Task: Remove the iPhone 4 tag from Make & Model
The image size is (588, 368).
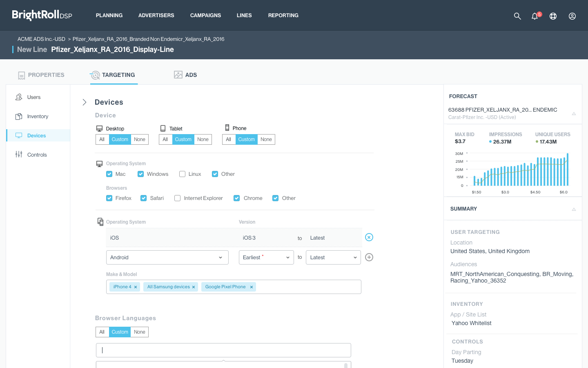Action: click(136, 287)
